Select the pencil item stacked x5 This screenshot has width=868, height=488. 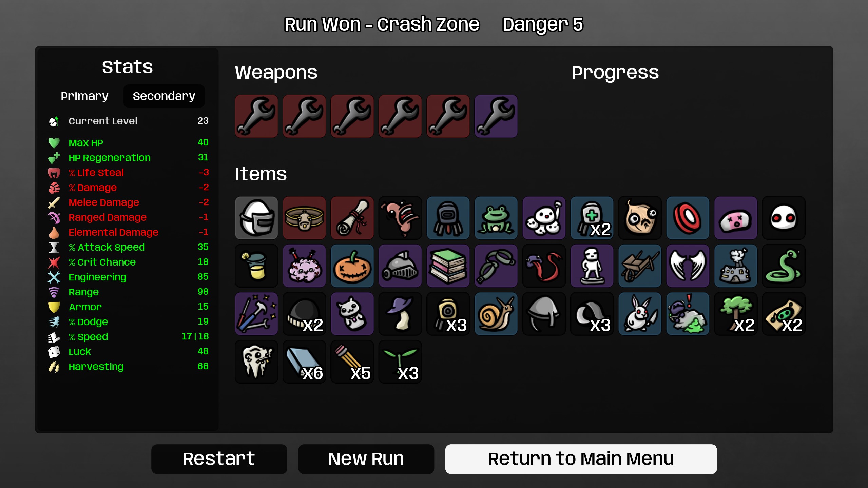coord(352,362)
